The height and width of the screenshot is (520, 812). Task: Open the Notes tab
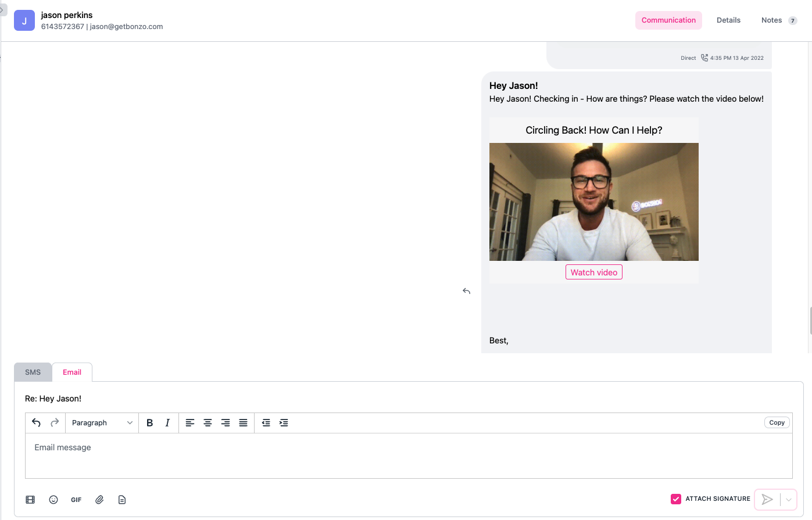[779, 20]
